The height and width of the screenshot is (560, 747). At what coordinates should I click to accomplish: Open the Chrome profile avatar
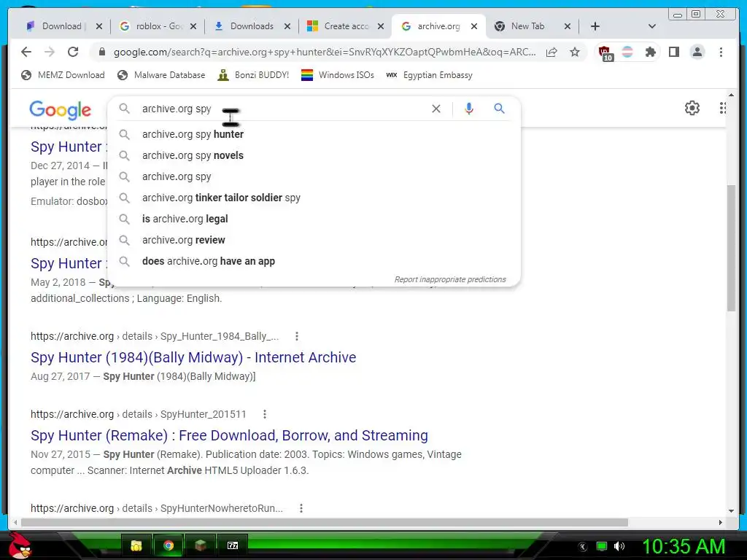(697, 52)
